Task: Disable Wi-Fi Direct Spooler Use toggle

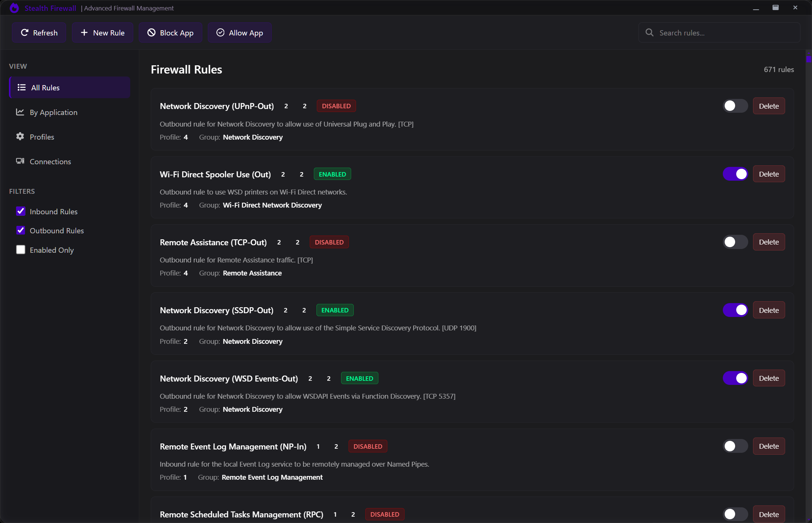Action: pos(735,174)
